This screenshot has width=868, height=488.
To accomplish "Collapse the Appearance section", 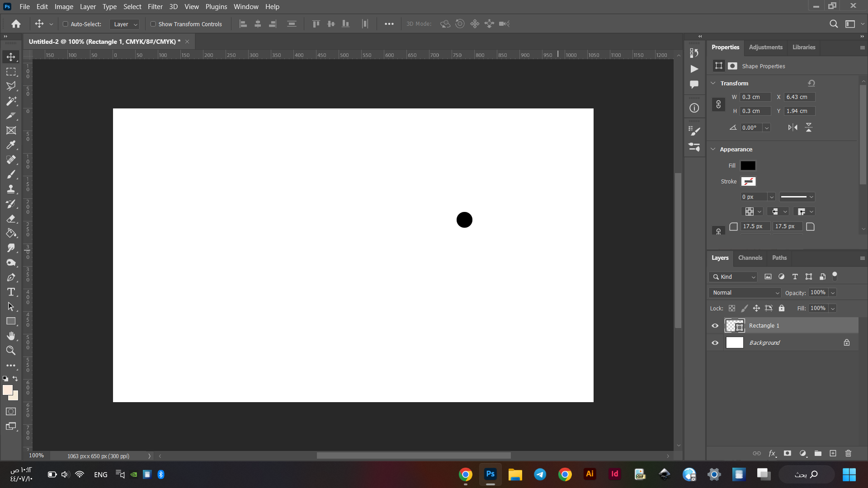I will (x=713, y=149).
